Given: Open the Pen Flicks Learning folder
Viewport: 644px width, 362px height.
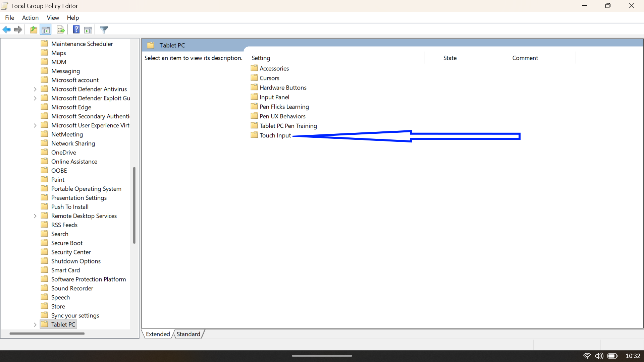Looking at the screenshot, I should [284, 107].
